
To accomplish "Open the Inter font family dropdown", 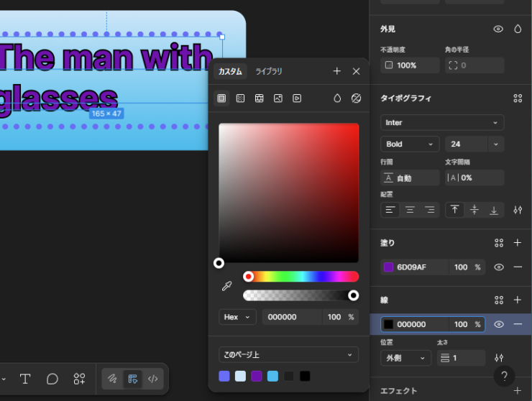I will click(442, 123).
